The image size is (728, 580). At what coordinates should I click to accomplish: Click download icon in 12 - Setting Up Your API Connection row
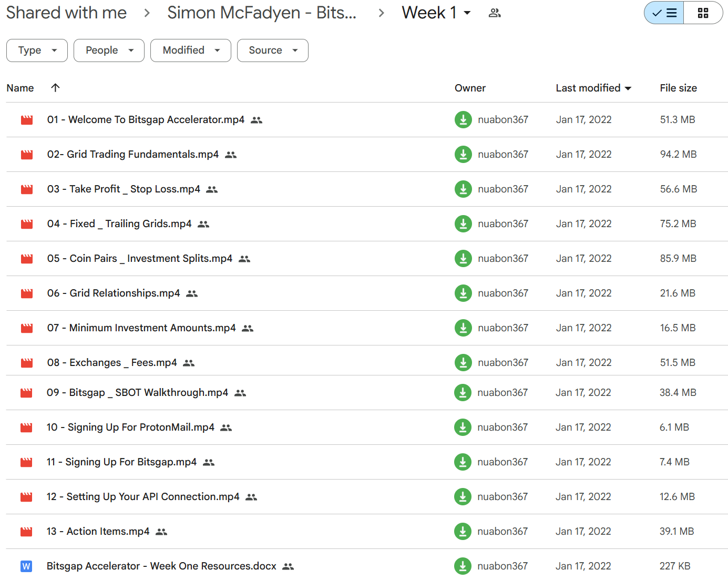(463, 497)
